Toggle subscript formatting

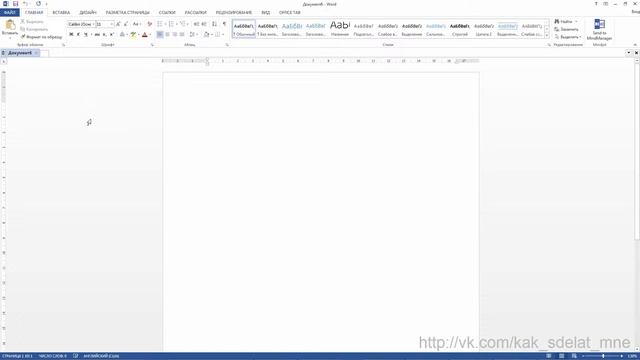(x=104, y=34)
